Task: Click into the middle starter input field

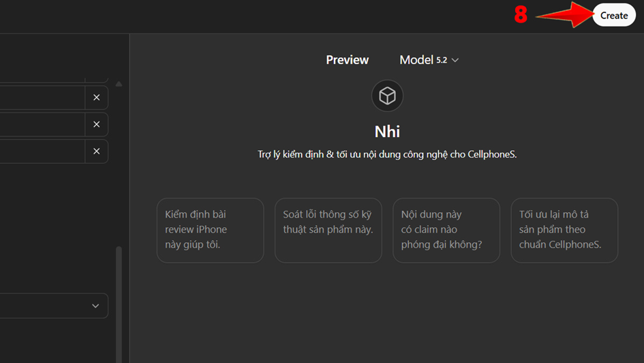Action: 41,124
